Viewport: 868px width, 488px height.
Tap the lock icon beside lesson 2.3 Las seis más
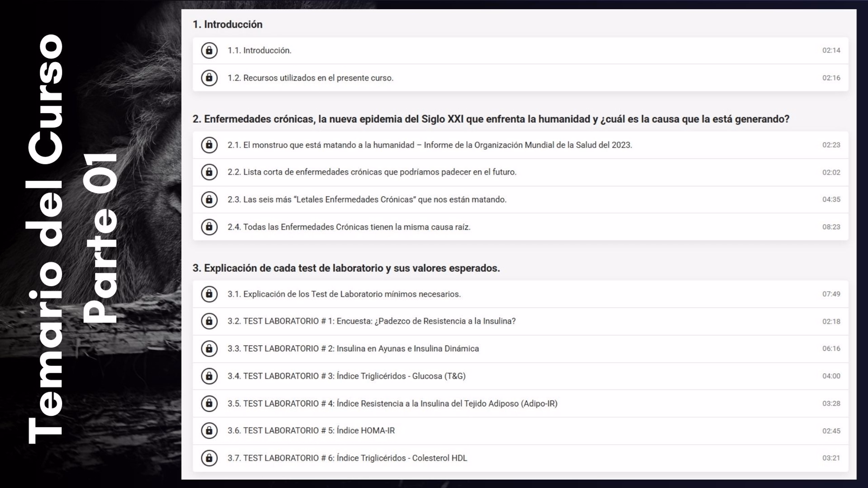tap(209, 199)
